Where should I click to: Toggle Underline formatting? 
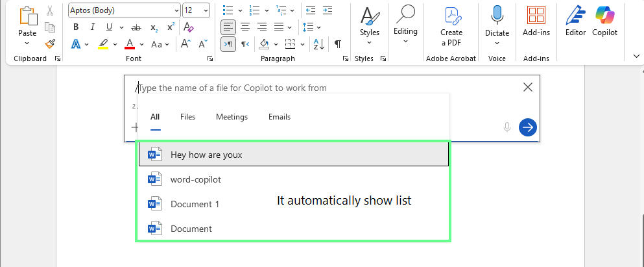click(x=109, y=27)
